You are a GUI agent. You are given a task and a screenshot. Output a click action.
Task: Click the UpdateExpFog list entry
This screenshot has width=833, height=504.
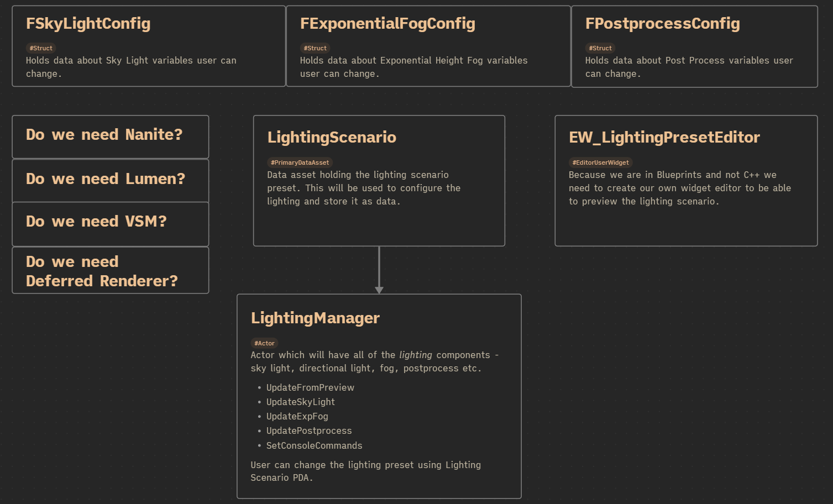point(297,417)
